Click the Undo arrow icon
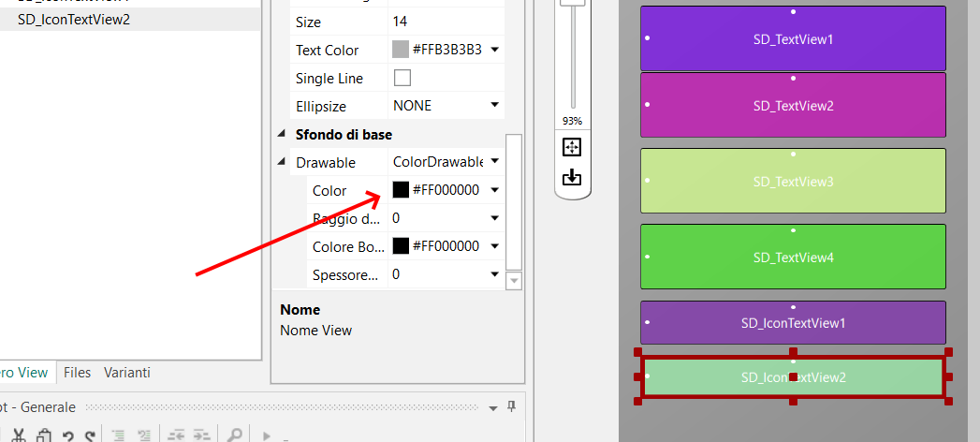The image size is (980, 442). coord(67,435)
